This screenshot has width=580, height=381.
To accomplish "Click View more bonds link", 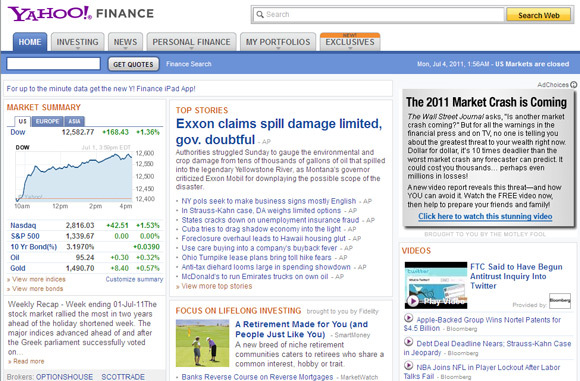I will [x=38, y=289].
